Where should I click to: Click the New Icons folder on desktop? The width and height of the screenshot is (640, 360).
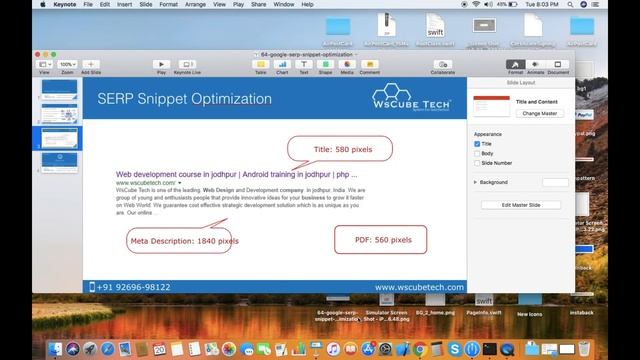pyautogui.click(x=529, y=301)
